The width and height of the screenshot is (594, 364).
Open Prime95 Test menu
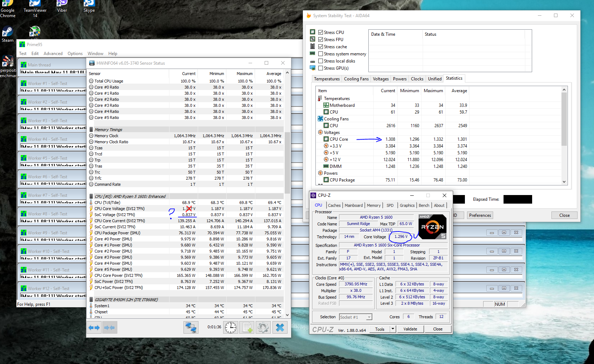tap(23, 54)
